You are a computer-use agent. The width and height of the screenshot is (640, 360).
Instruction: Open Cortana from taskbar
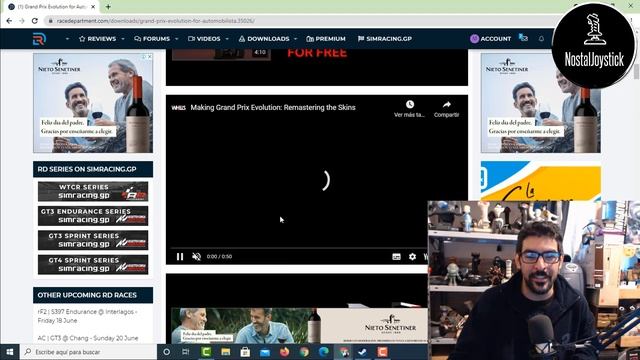[167, 352]
